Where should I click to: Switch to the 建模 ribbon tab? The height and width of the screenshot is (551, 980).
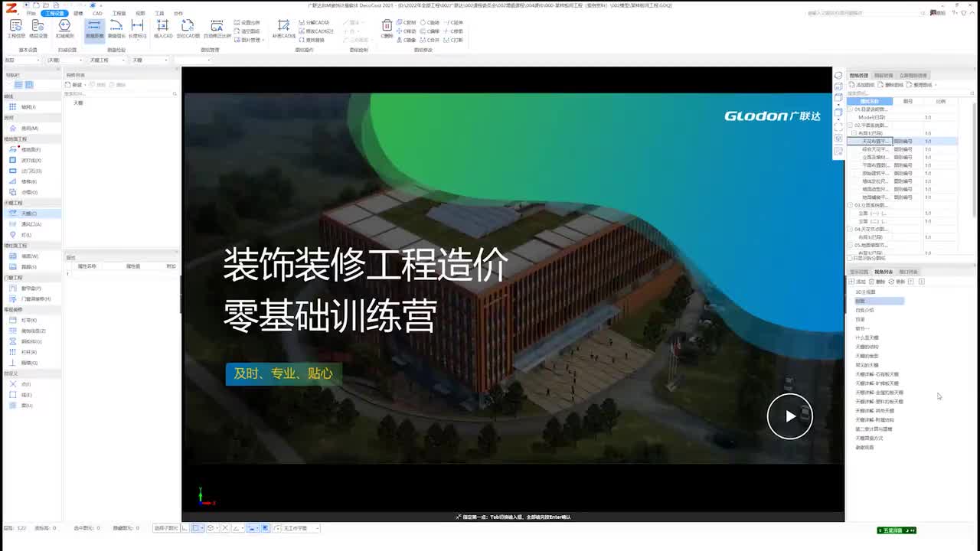(x=78, y=13)
